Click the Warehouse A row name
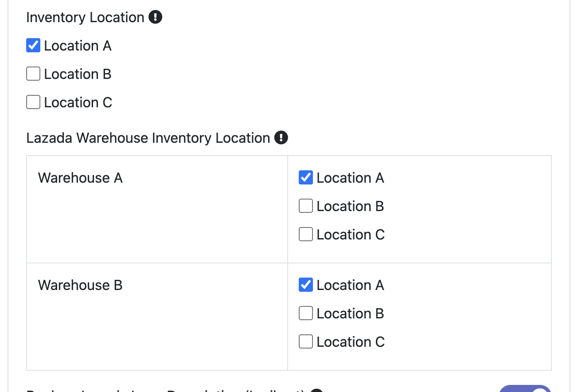This screenshot has height=392, width=578. (80, 178)
